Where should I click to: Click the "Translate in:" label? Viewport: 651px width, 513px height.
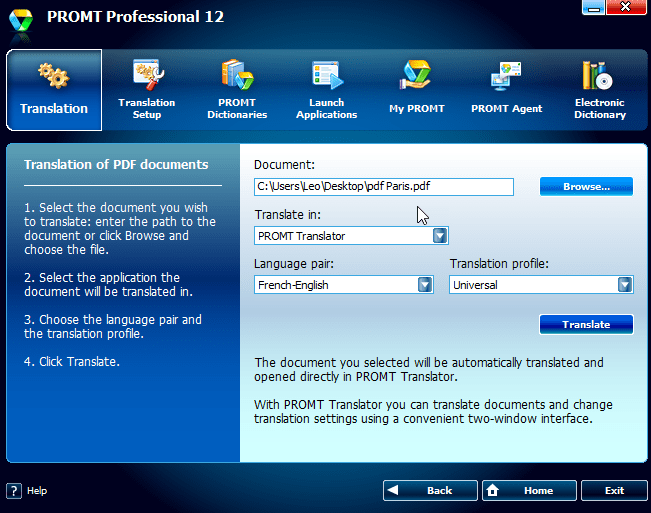pyautogui.click(x=288, y=215)
